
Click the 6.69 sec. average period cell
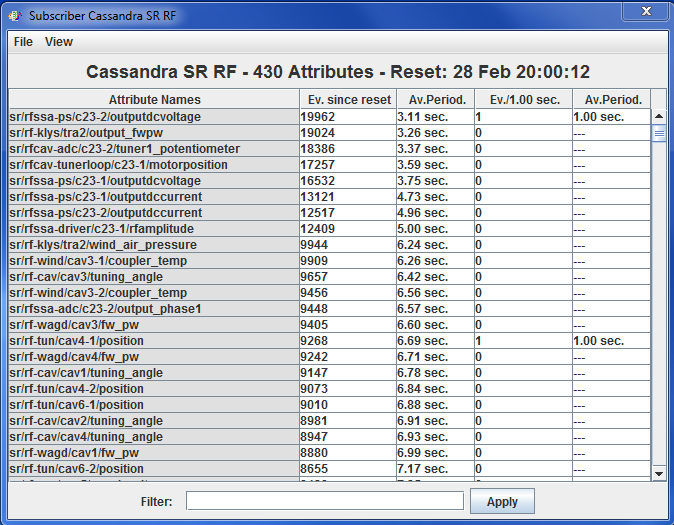click(x=436, y=341)
